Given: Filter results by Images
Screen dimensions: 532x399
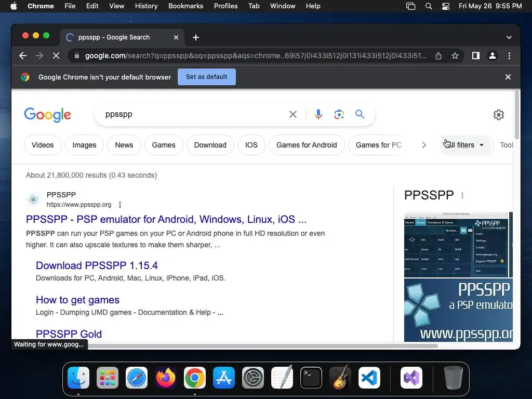Looking at the screenshot, I should 84,145.
